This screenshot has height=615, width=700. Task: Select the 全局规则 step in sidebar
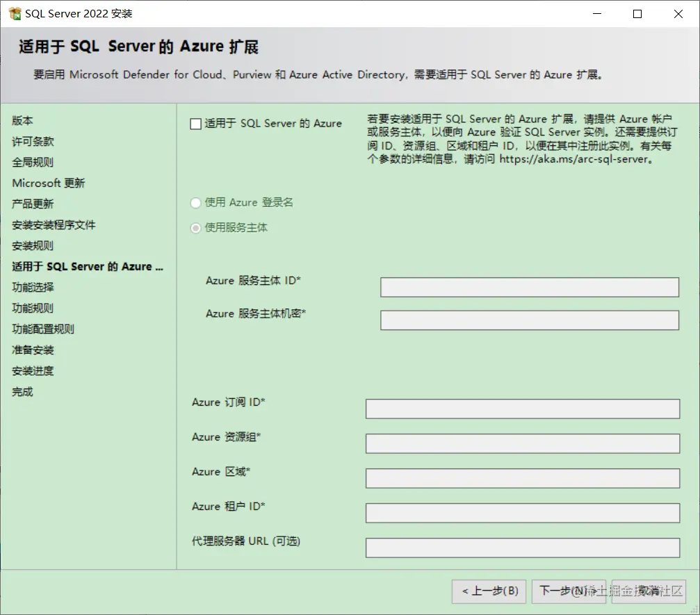tap(33, 163)
